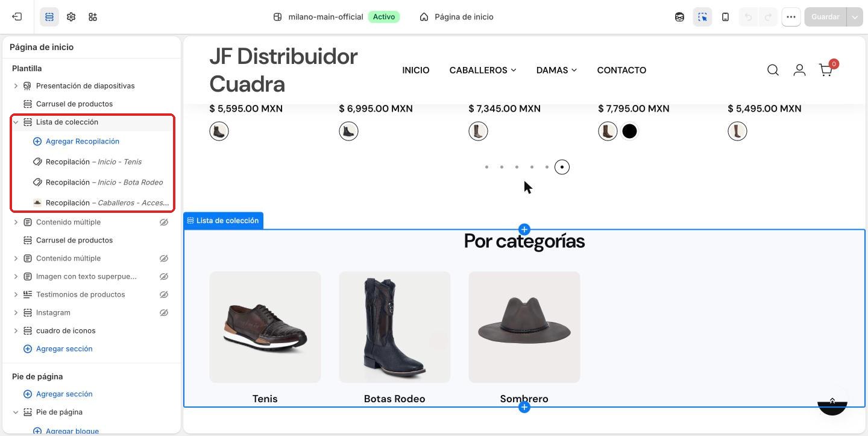Open the Sombrero category thumbnail
868x436 pixels.
[x=524, y=327]
